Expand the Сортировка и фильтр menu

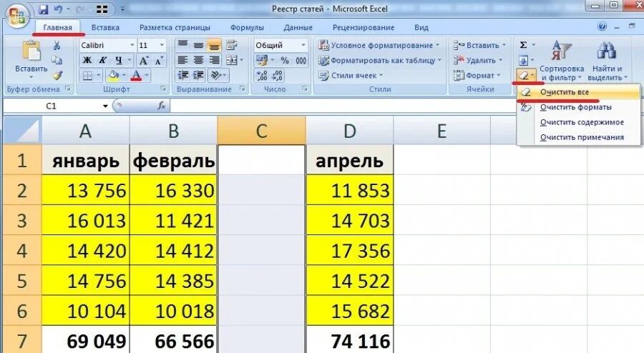click(562, 61)
